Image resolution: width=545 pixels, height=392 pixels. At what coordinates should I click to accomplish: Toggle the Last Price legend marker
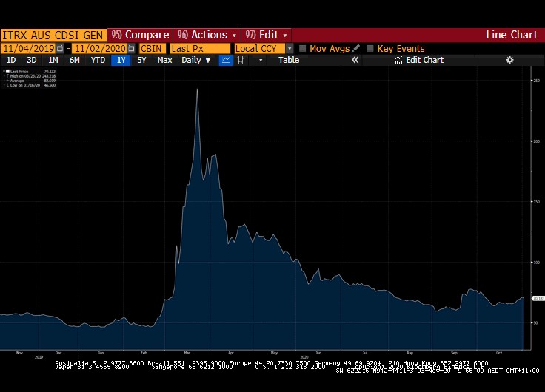point(7,72)
